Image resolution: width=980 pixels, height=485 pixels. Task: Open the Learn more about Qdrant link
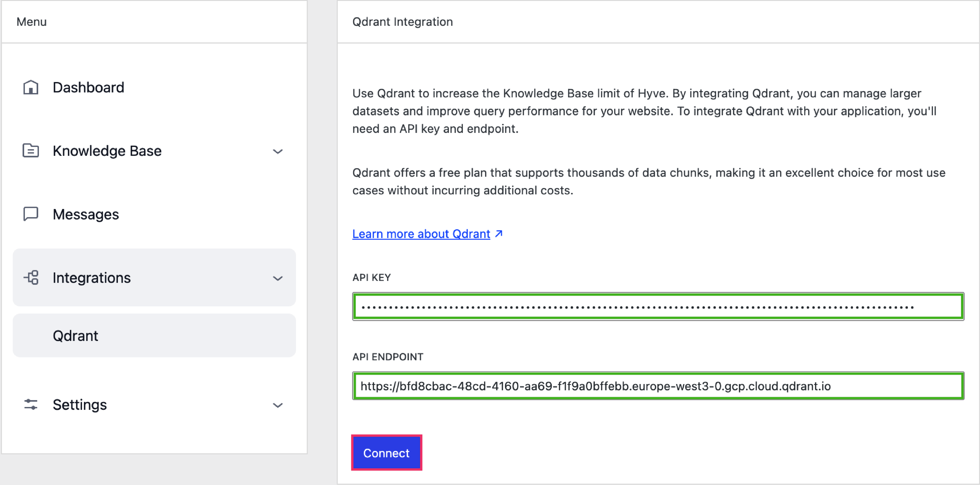click(421, 234)
